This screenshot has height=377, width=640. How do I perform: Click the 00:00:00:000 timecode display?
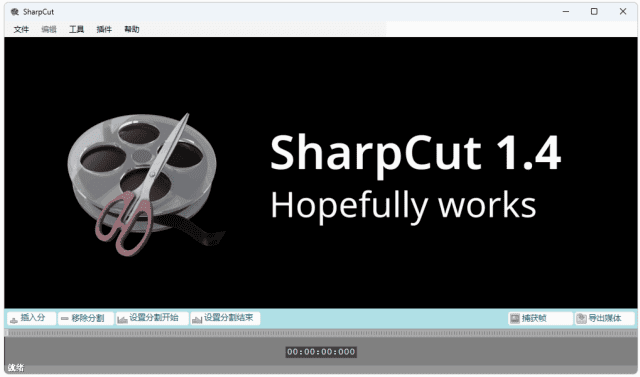coord(321,352)
